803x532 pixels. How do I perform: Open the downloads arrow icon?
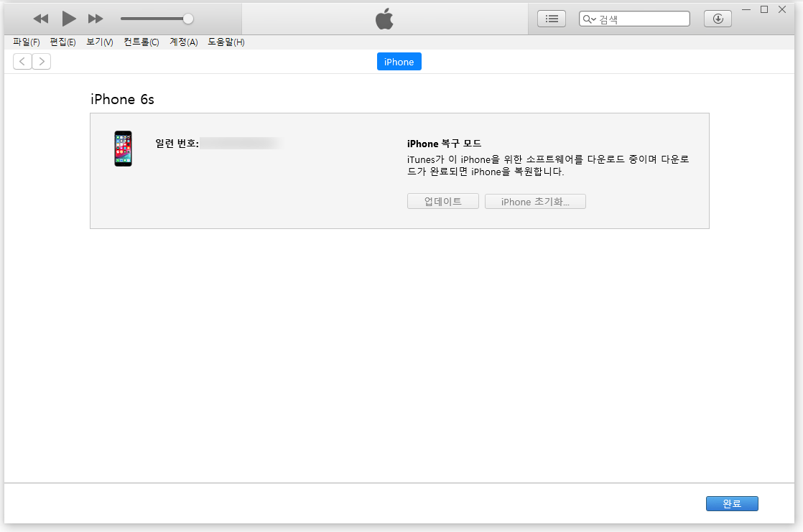[718, 19]
